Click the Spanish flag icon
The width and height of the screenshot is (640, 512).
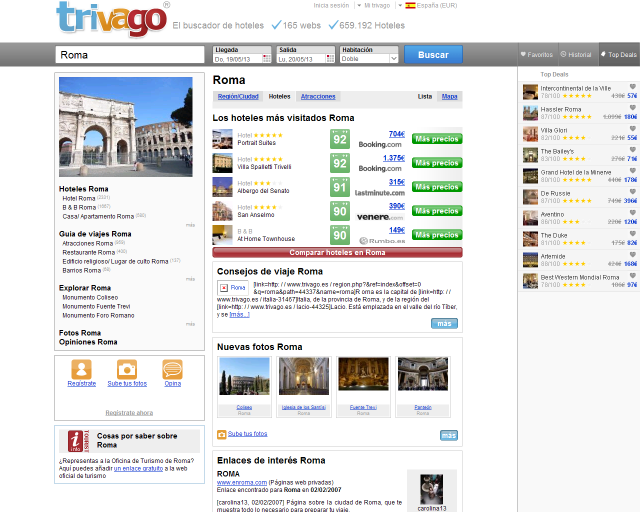click(x=410, y=5)
